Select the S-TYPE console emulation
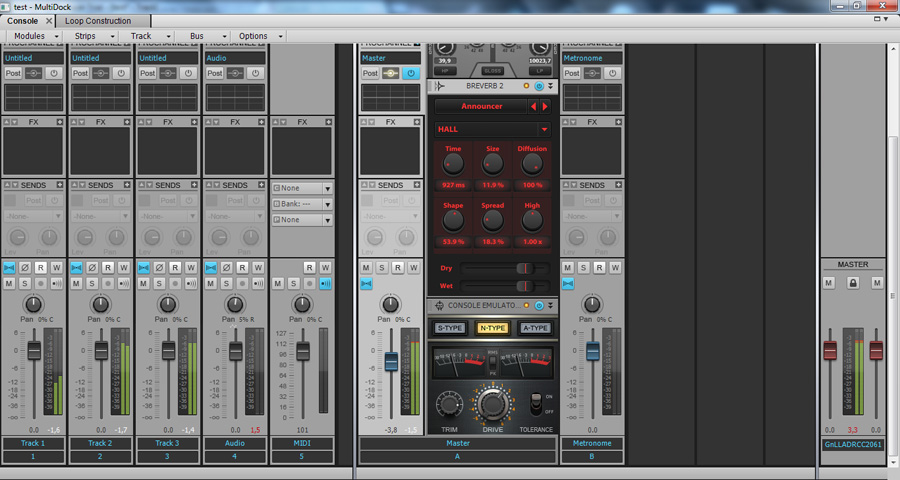This screenshot has height=480, width=900. click(450, 328)
